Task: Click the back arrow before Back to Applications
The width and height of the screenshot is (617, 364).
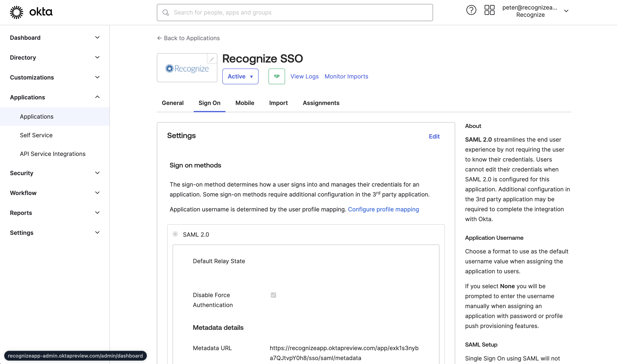Action: (x=160, y=38)
